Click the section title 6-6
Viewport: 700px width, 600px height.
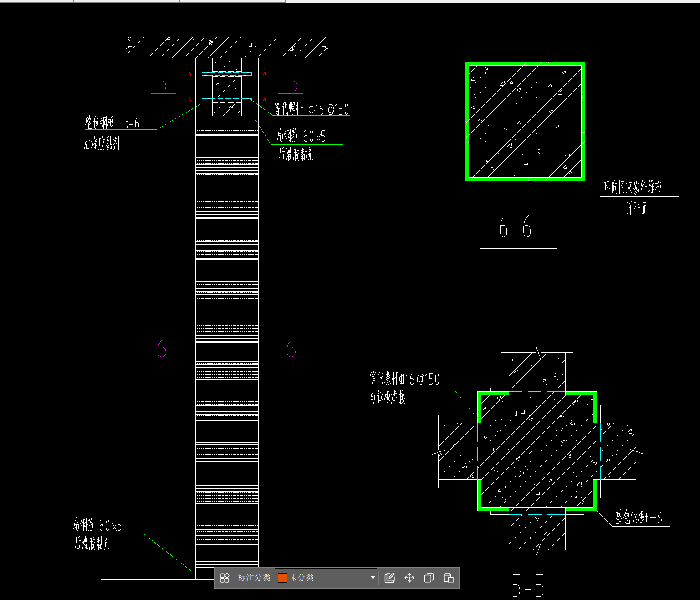coord(515,227)
